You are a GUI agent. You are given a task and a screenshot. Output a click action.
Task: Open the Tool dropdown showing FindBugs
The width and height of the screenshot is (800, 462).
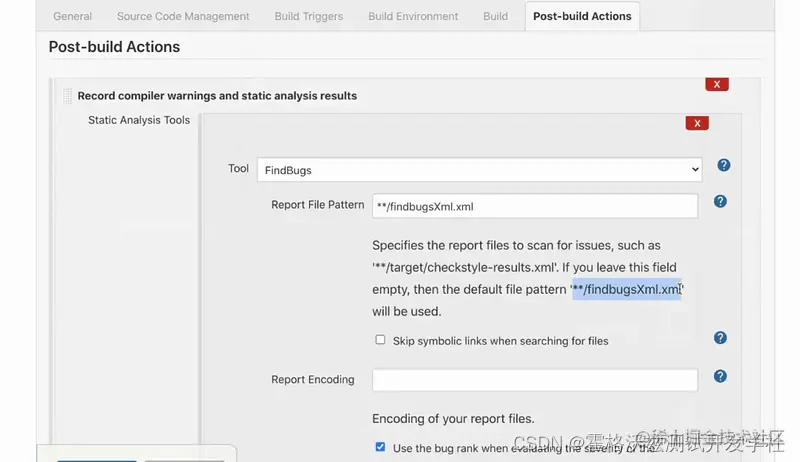click(x=479, y=170)
